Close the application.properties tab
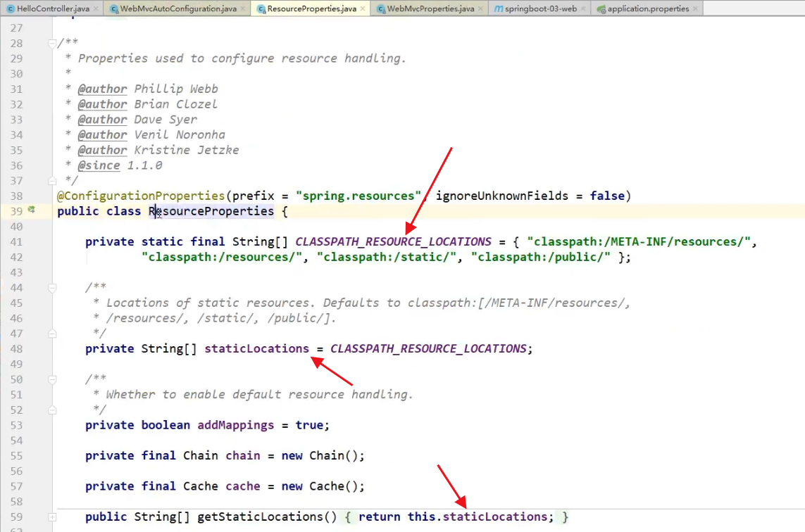This screenshot has height=532, width=805. pyautogui.click(x=695, y=8)
